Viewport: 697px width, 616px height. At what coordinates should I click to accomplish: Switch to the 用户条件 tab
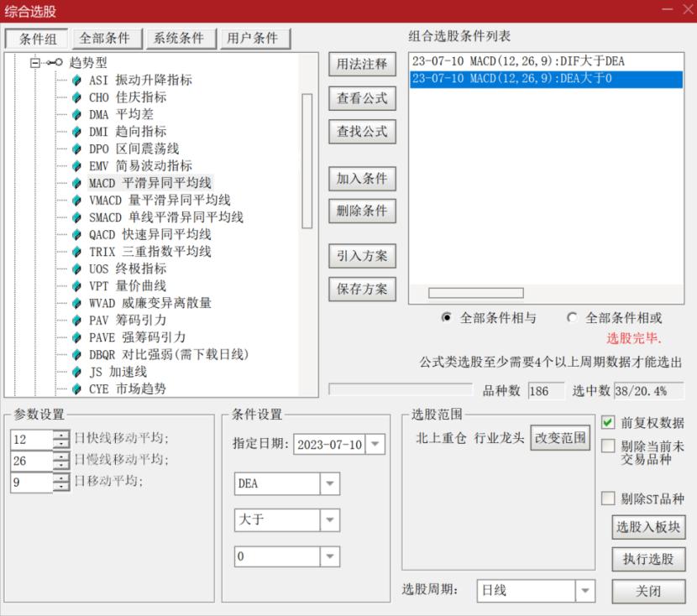click(255, 38)
